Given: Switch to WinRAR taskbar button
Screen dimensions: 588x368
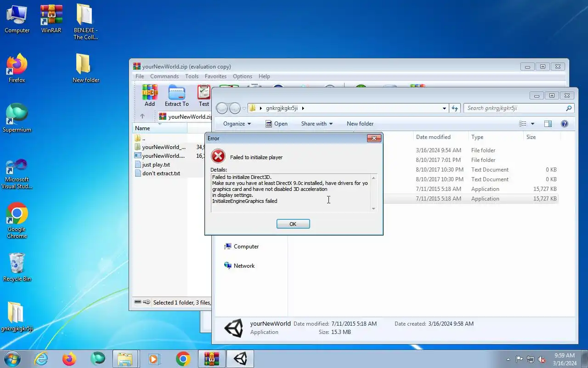Looking at the screenshot, I should coord(212,359).
